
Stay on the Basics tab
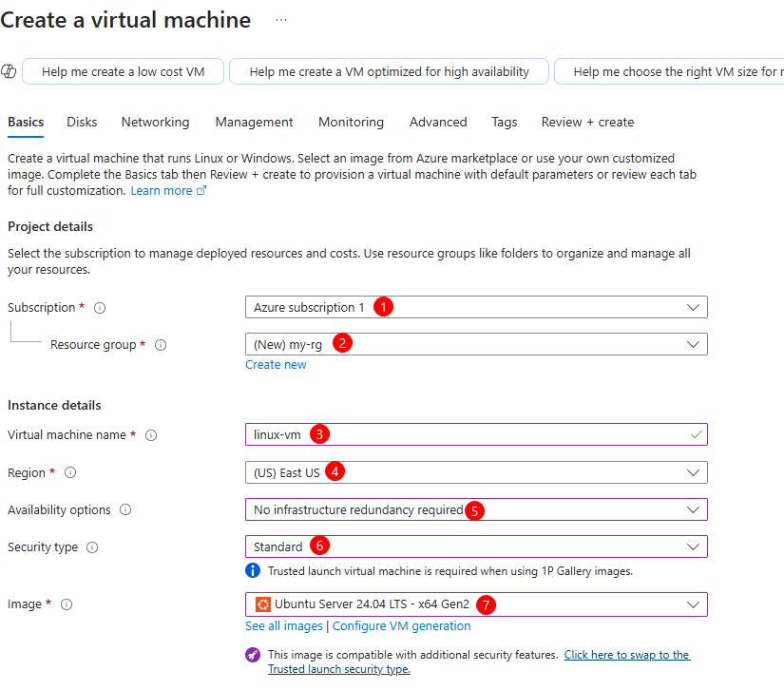(26, 123)
